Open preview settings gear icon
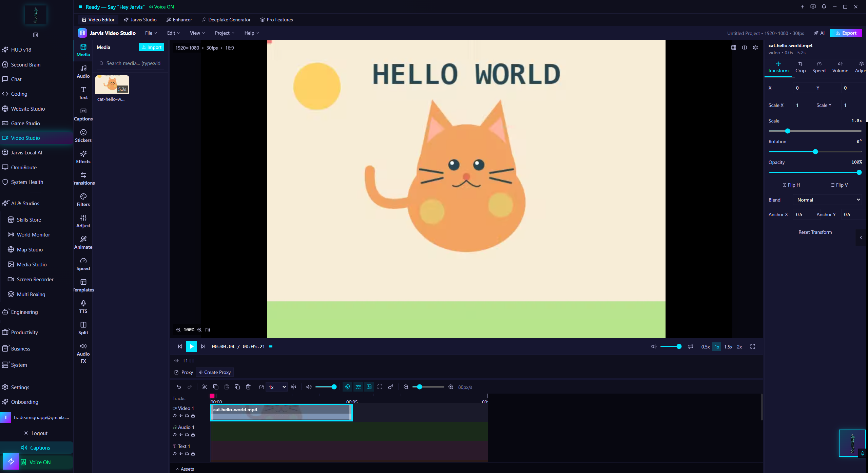This screenshot has height=473, width=868. (x=755, y=48)
